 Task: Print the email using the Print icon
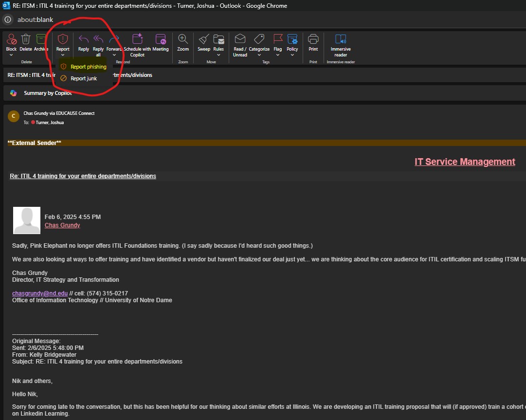(x=313, y=39)
